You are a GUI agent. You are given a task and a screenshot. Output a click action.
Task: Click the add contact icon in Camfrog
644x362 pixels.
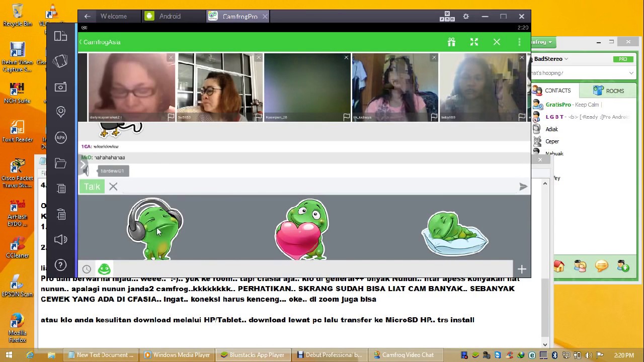(x=623, y=266)
